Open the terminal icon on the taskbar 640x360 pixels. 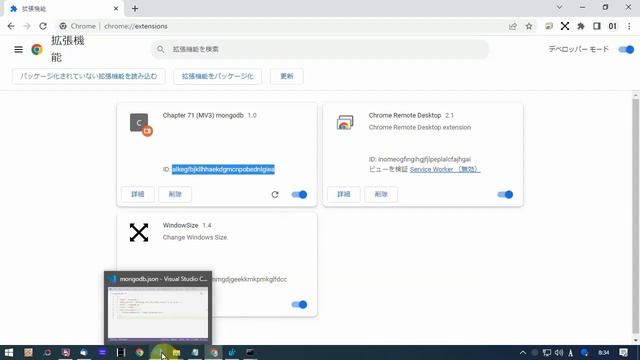click(x=250, y=353)
